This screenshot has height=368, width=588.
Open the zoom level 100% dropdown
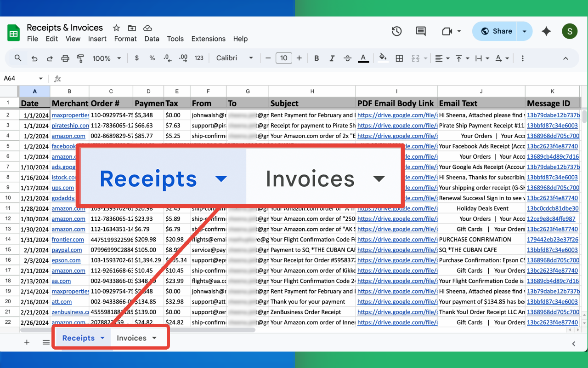coord(106,58)
